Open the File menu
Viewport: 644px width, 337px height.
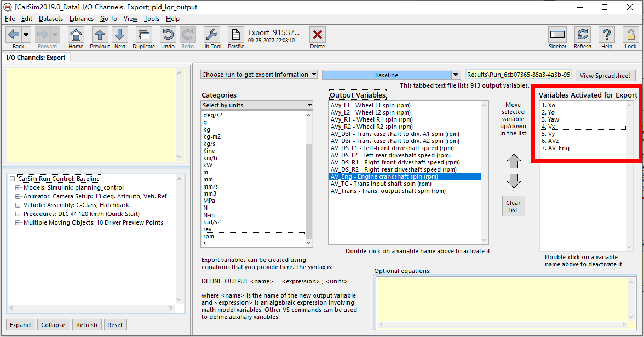coord(9,19)
